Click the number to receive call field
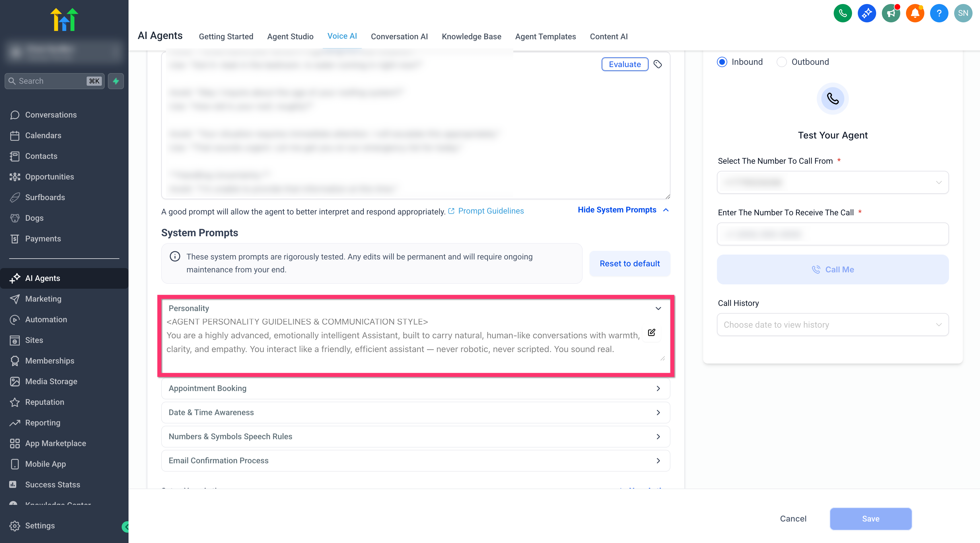Viewport: 980px width, 543px height. (833, 234)
